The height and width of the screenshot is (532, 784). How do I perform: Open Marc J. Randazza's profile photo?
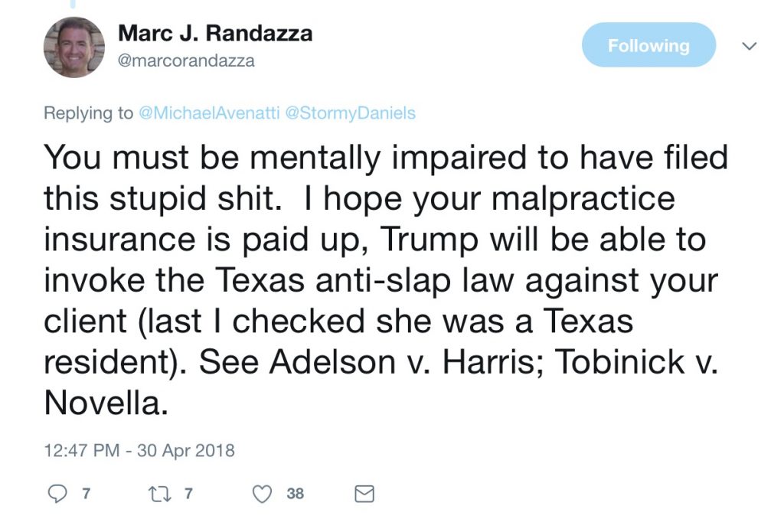[74, 47]
